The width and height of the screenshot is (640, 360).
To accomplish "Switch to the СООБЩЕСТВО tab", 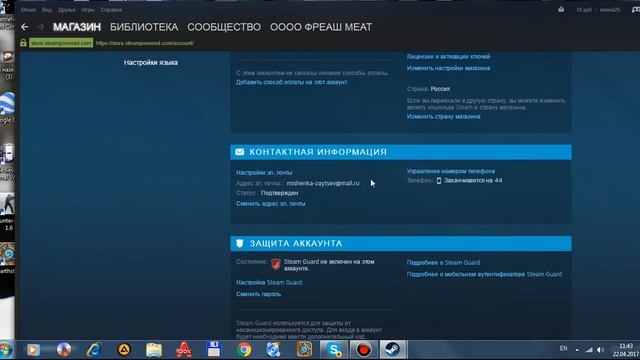I will pyautogui.click(x=224, y=27).
